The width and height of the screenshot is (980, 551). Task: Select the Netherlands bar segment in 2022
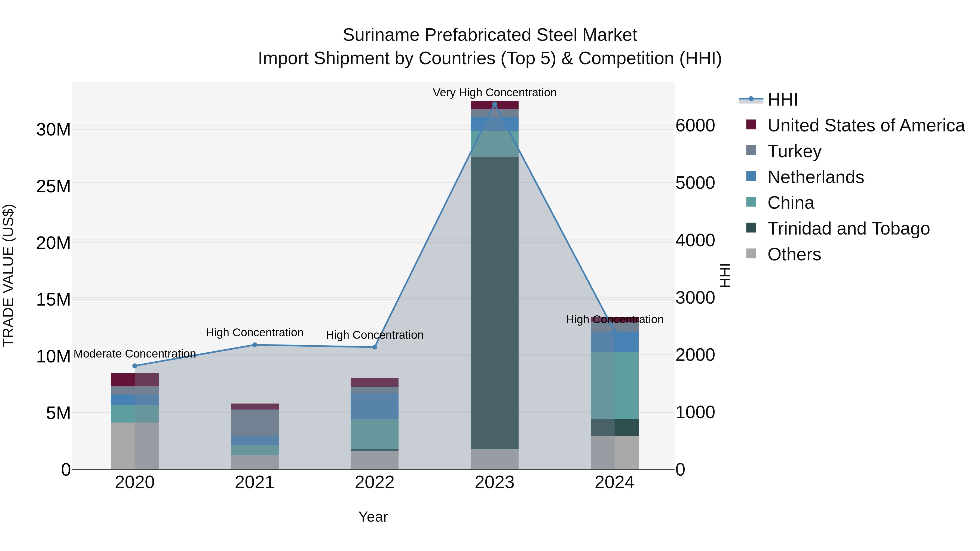(374, 406)
